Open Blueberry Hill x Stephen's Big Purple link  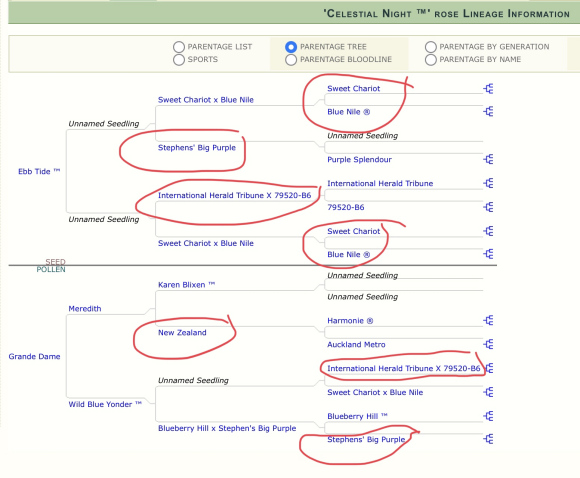coord(227,428)
